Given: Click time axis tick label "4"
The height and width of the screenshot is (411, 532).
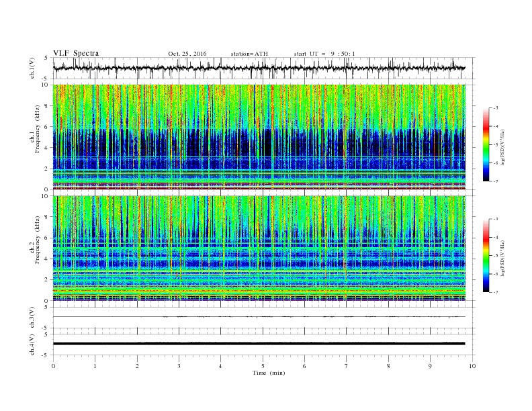Looking at the screenshot, I should click(x=220, y=366).
